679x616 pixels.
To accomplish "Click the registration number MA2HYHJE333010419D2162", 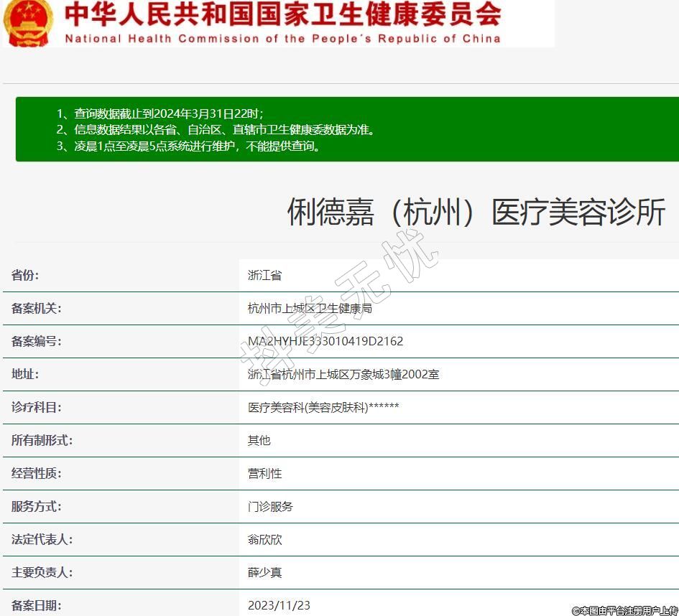I will [325, 341].
